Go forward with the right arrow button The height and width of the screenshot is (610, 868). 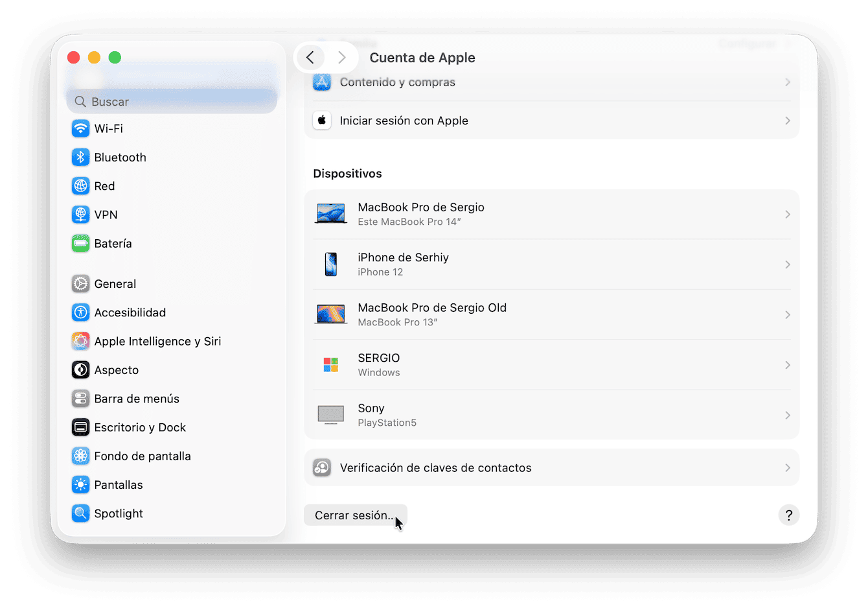pyautogui.click(x=342, y=58)
